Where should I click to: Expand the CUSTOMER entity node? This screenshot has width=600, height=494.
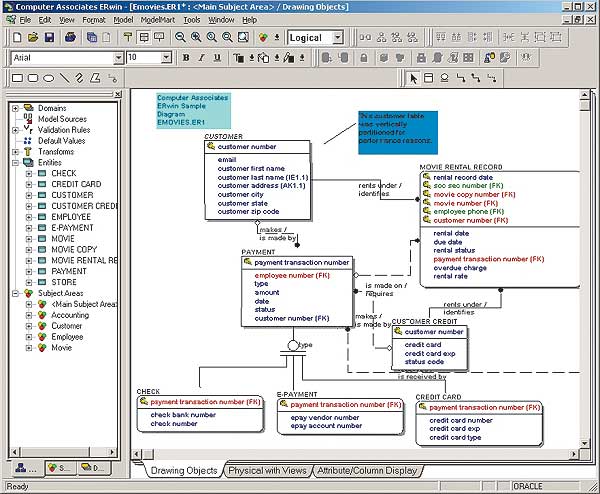click(29, 195)
